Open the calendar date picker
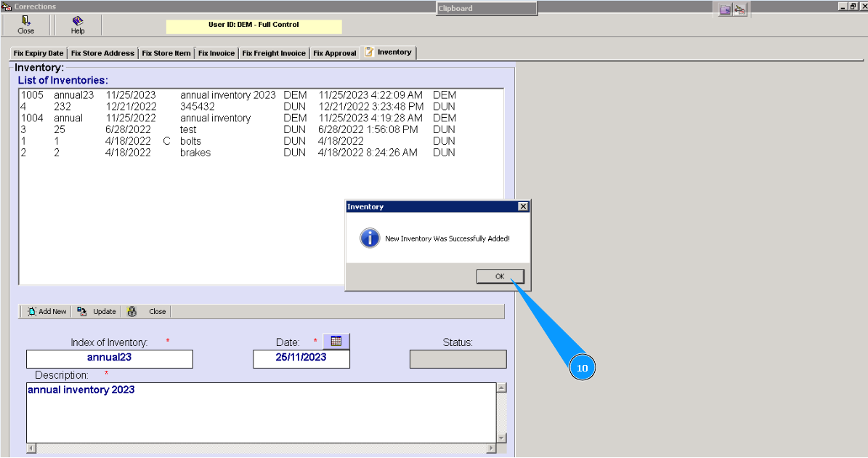 (336, 340)
